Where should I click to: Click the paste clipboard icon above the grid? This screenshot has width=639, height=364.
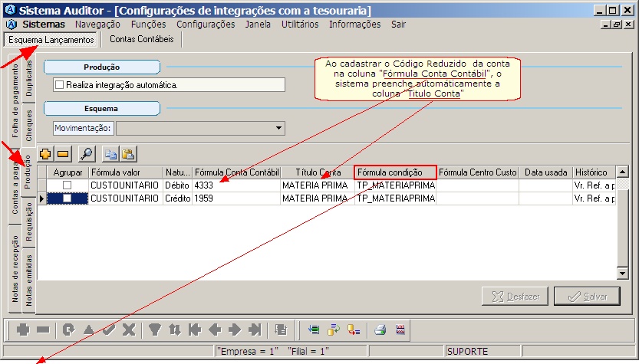pyautogui.click(x=128, y=154)
